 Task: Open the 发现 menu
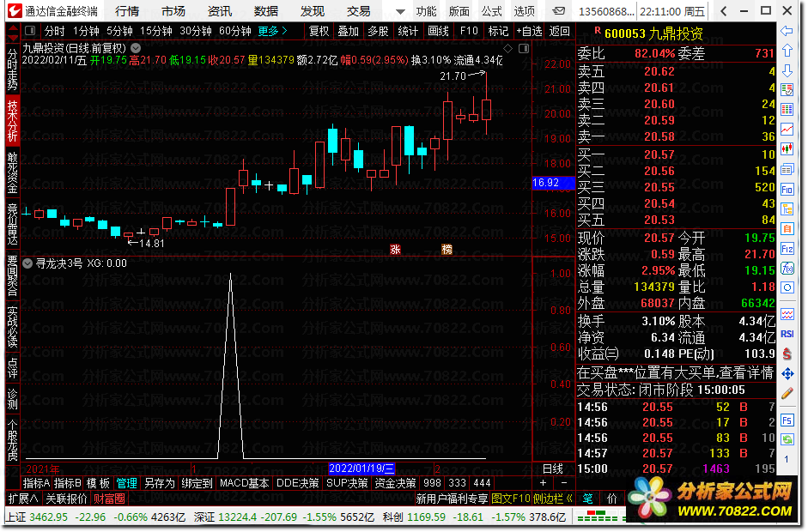(x=313, y=11)
